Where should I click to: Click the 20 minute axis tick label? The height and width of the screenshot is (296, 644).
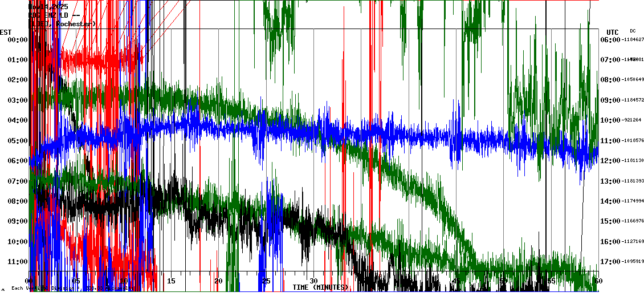point(218,281)
